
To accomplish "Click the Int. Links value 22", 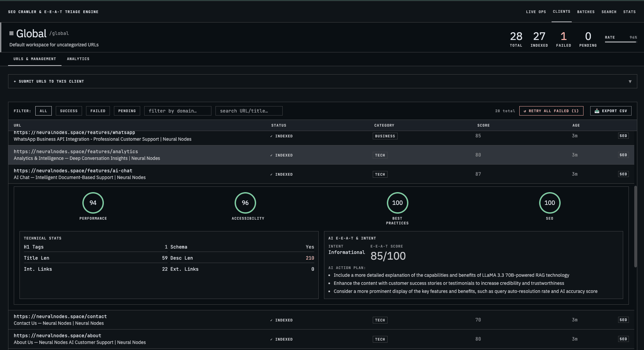I will click(x=165, y=269).
